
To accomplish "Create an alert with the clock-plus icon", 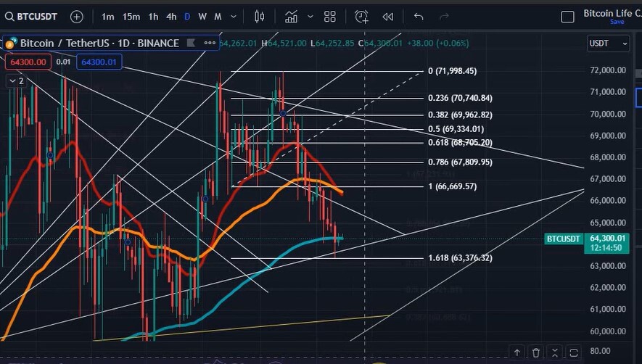I will point(361,17).
